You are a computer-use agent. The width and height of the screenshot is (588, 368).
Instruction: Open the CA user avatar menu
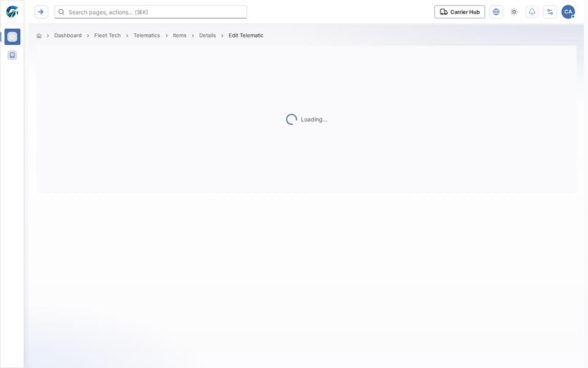click(x=568, y=12)
